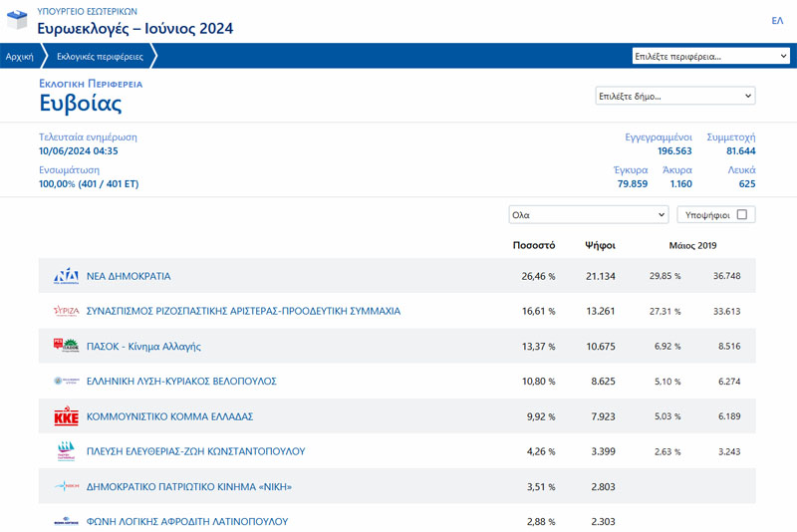Click the ballot box logo in header
Viewport: 797px width, 532px height.
(x=16, y=20)
